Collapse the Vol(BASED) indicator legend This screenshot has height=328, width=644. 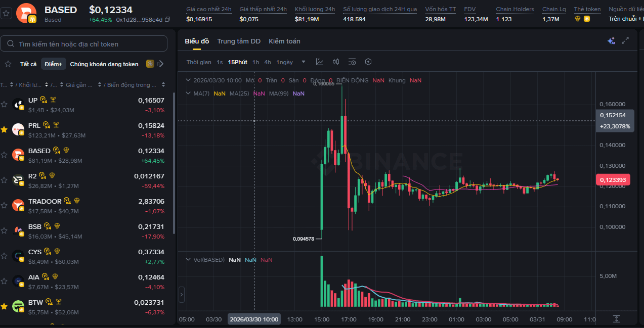(188, 259)
